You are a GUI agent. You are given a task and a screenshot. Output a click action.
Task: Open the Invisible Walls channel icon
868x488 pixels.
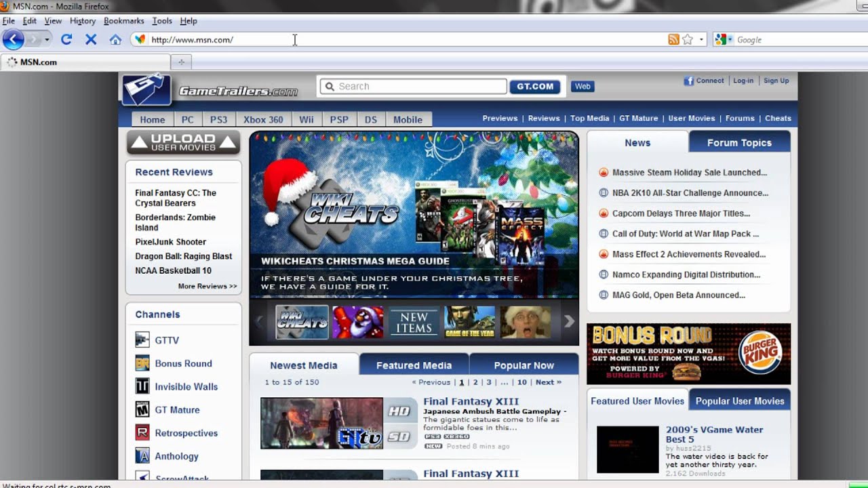[142, 386]
